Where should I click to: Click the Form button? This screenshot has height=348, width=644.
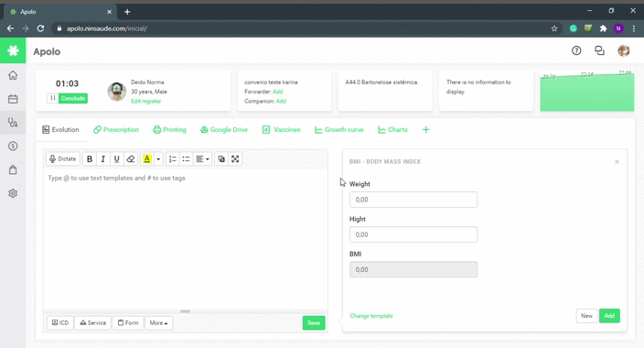point(128,323)
